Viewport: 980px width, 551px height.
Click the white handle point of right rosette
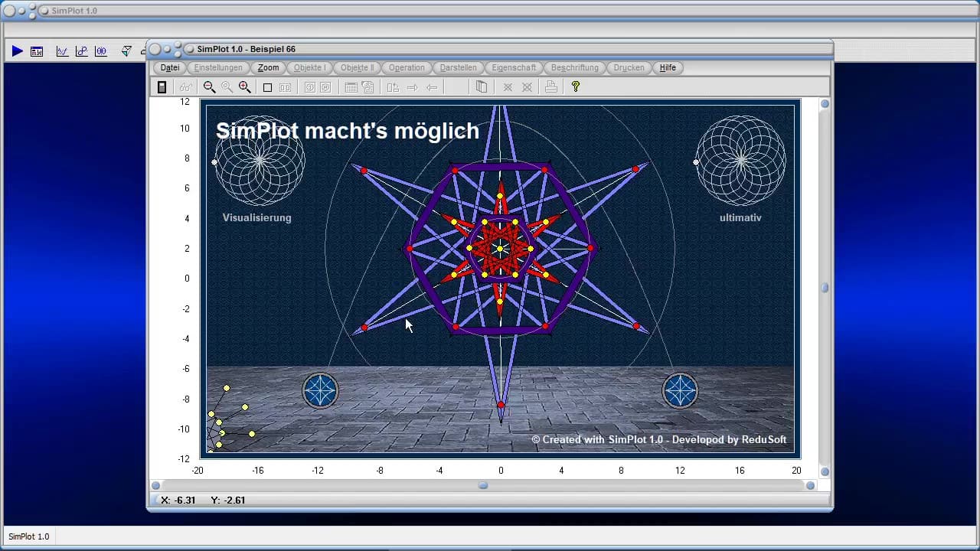click(x=696, y=162)
